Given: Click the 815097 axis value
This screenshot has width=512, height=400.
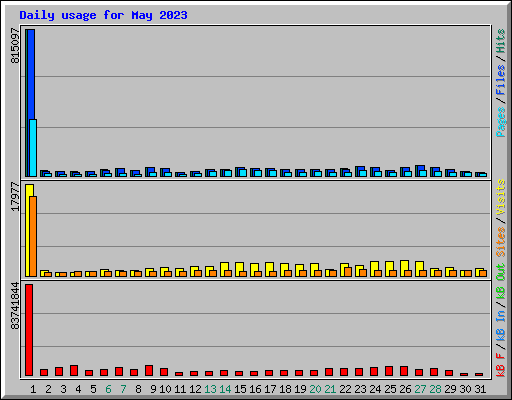Looking at the screenshot, I should [15, 46].
